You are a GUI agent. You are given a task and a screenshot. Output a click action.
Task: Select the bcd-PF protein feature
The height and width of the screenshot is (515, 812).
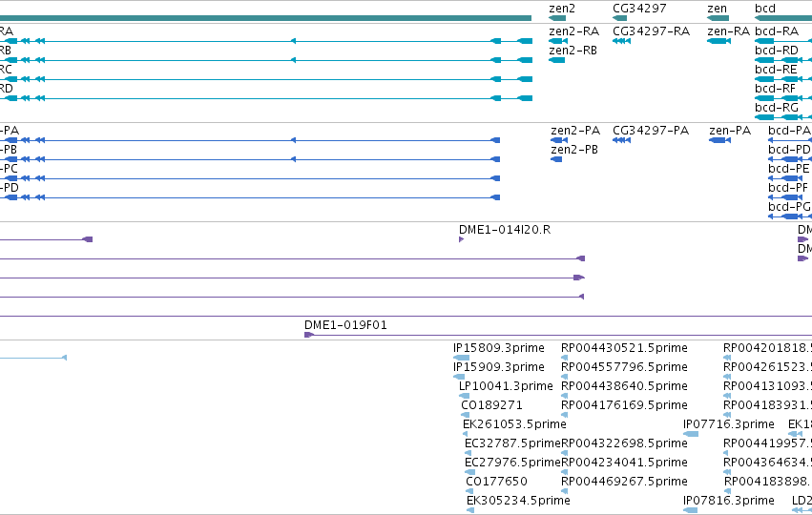pos(785,197)
